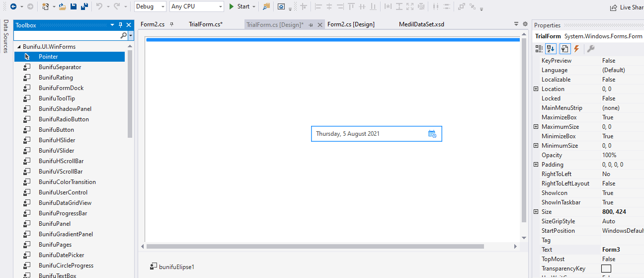Click the Save All toolbar icon
This screenshot has width=644, height=278.
[x=84, y=6]
